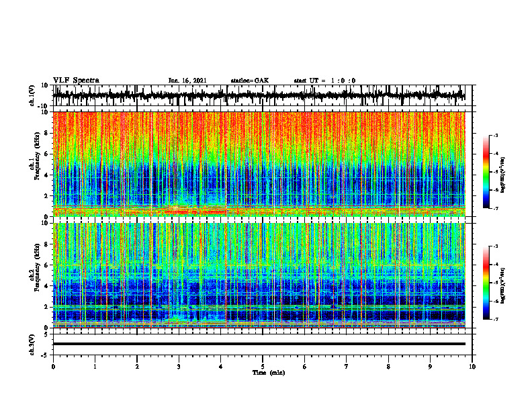Click the "Time (min)" axis label
The width and height of the screenshot is (532, 411).
click(x=269, y=373)
